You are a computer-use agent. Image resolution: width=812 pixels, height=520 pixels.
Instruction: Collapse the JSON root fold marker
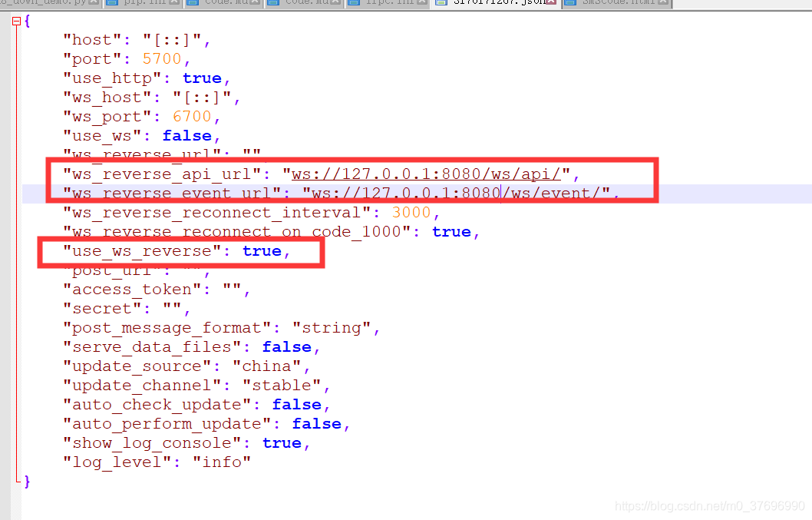(16, 22)
